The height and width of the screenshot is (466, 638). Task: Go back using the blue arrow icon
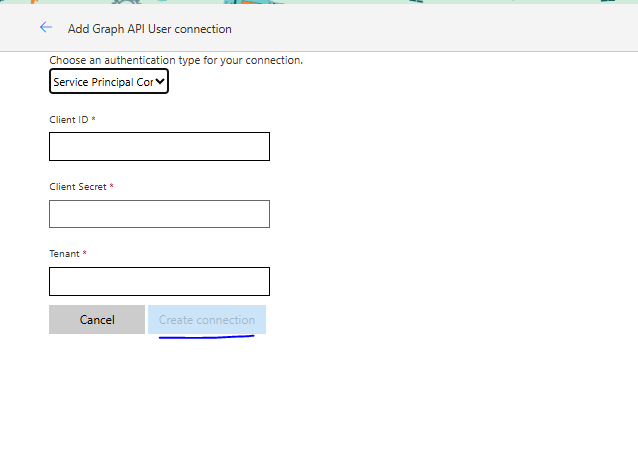pyautogui.click(x=46, y=28)
